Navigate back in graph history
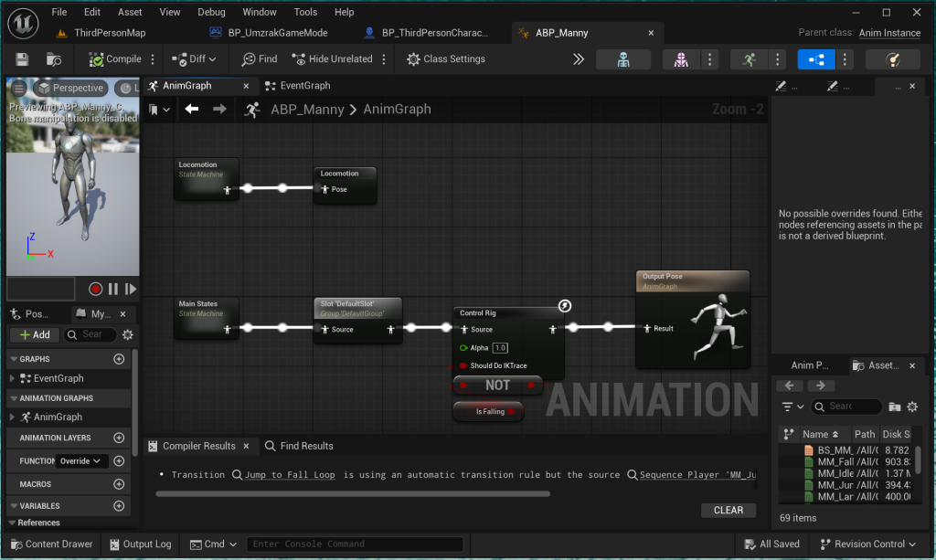 pos(192,109)
